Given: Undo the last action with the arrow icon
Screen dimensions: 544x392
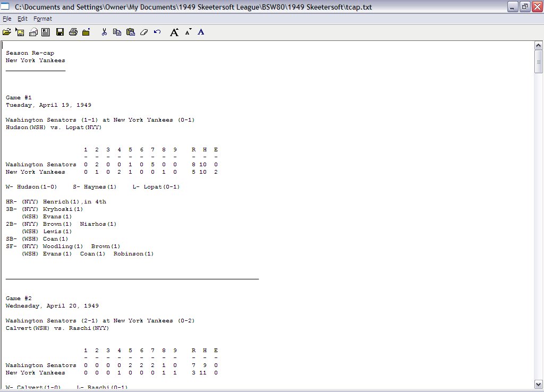Looking at the screenshot, I should tap(157, 32).
